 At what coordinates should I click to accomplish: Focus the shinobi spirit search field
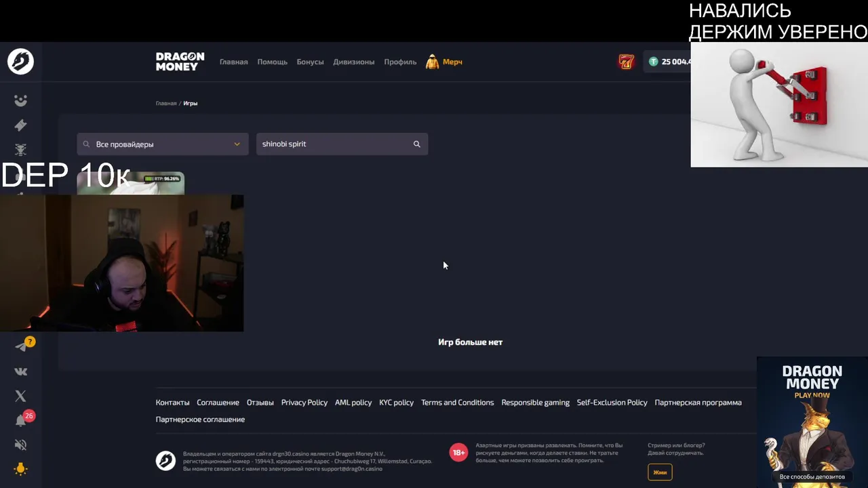pyautogui.click(x=342, y=144)
